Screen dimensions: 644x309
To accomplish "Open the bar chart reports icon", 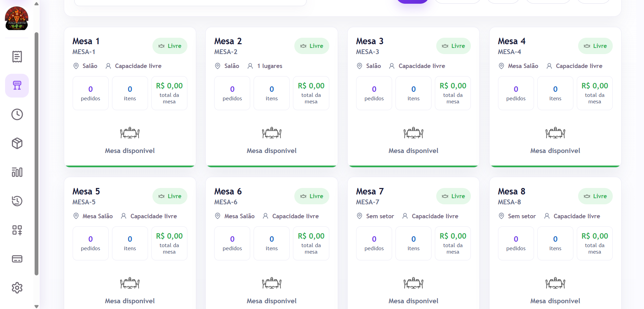I will 17,172.
